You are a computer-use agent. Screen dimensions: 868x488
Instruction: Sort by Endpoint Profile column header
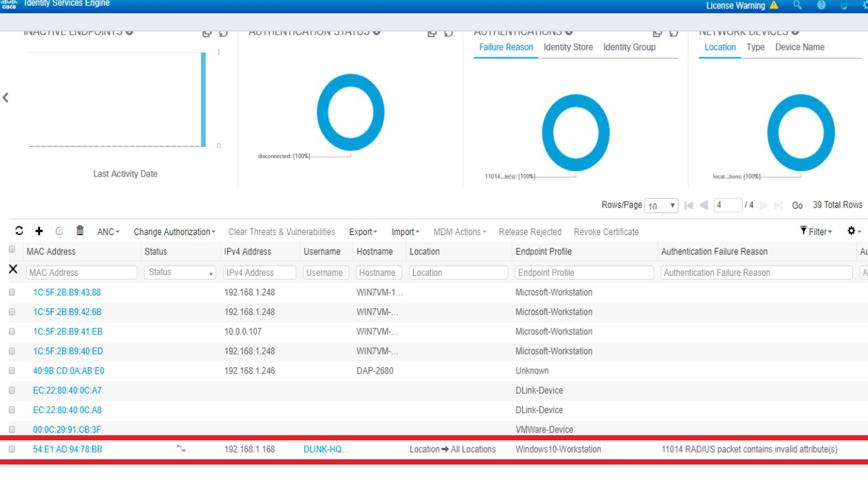coord(543,252)
